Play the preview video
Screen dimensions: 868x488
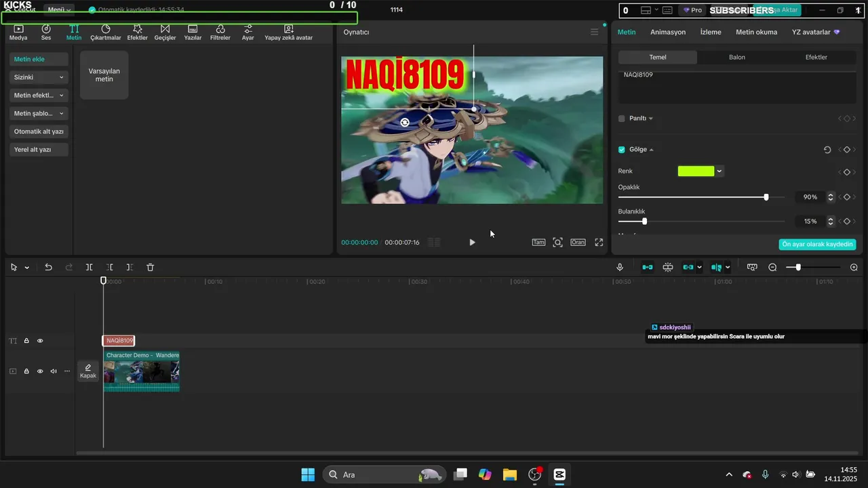point(473,242)
